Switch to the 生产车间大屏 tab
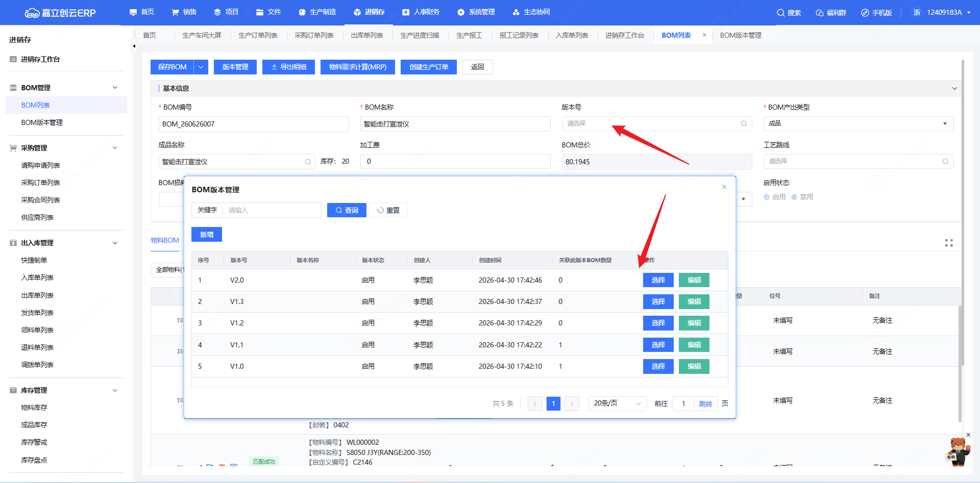 pyautogui.click(x=202, y=35)
